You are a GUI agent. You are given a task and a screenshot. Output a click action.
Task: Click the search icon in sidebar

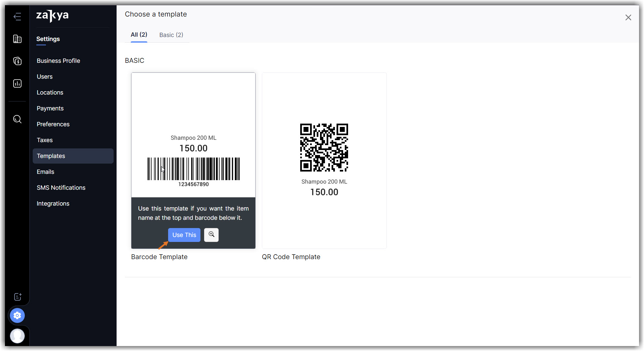pos(17,119)
